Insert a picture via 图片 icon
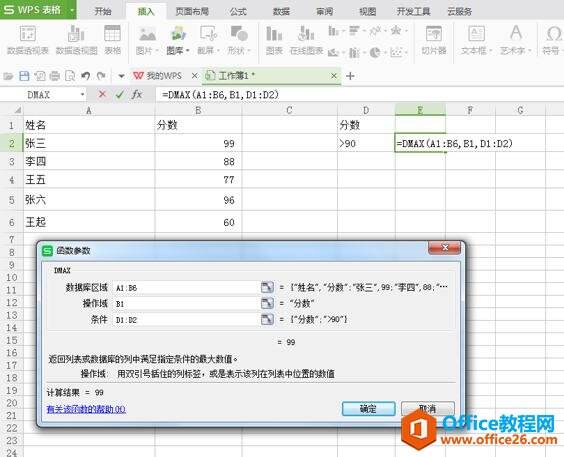Screen dimensions: 564x457 click(x=147, y=40)
